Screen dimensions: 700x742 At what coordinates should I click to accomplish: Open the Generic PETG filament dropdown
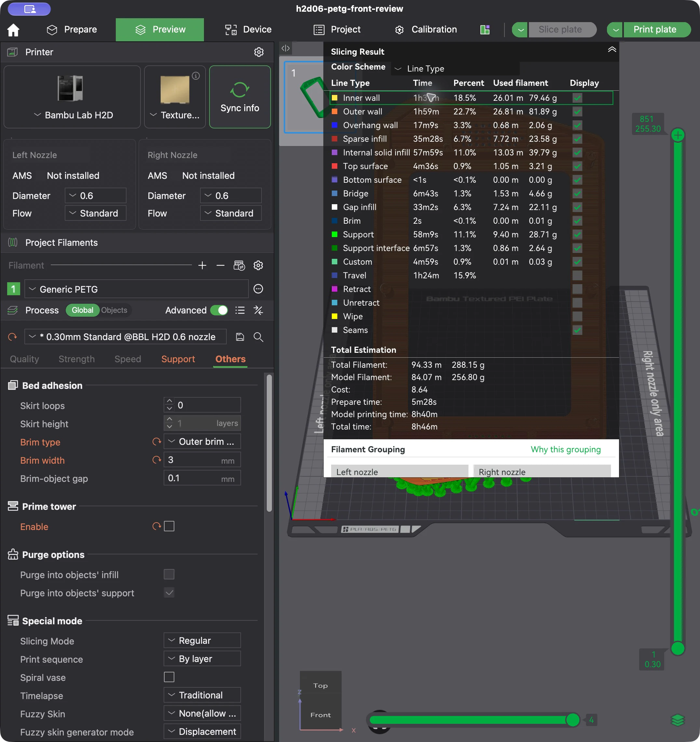137,289
